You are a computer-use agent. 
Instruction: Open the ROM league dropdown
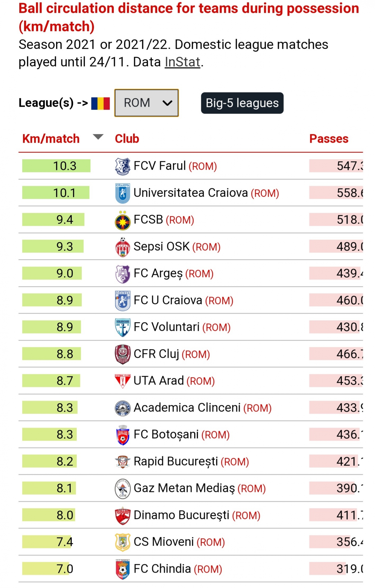146,103
